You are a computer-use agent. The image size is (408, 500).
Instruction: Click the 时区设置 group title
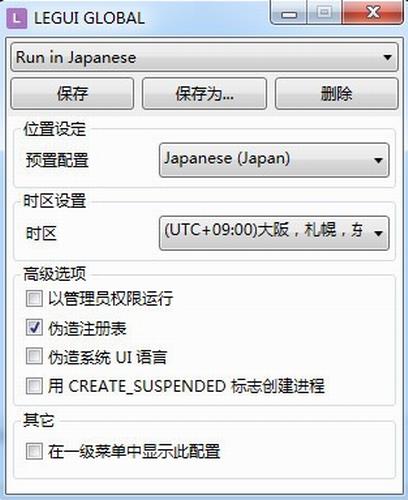click(x=55, y=201)
